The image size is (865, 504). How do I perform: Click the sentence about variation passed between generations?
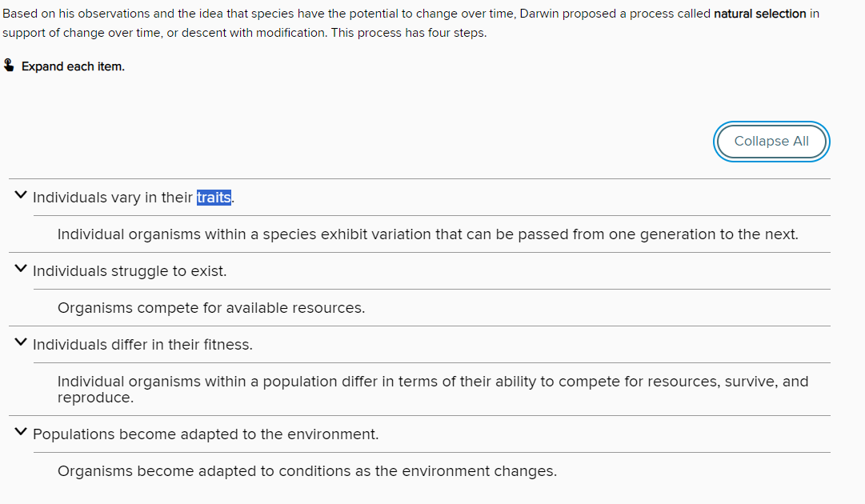pyautogui.click(x=427, y=234)
